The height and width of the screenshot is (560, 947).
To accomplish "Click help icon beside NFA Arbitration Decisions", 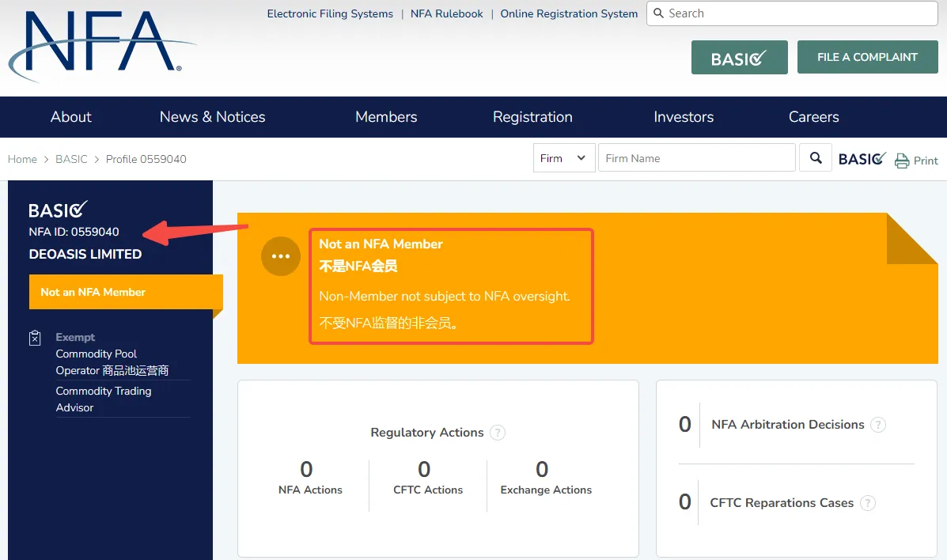I will [x=877, y=425].
